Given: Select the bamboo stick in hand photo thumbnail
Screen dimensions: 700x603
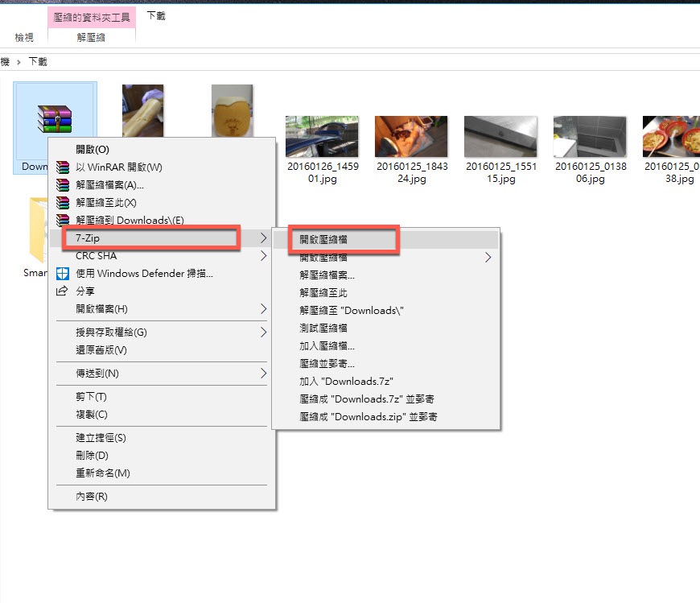Looking at the screenshot, I should (143, 111).
